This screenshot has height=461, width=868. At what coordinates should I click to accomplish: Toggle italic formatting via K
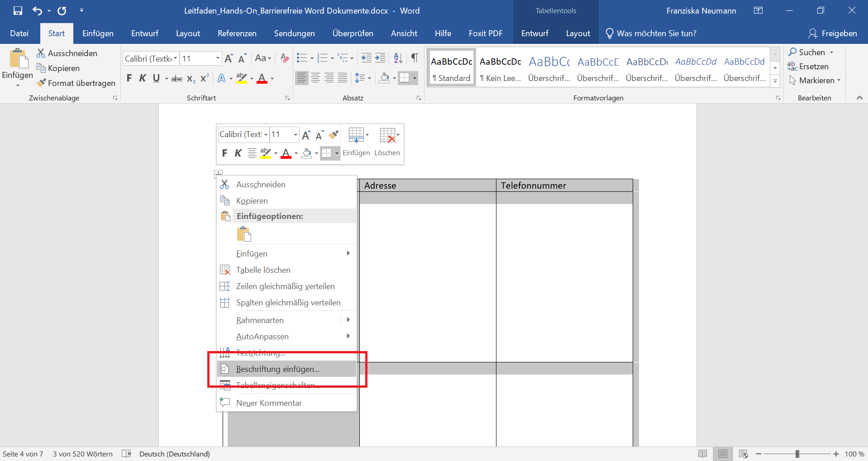tap(143, 78)
